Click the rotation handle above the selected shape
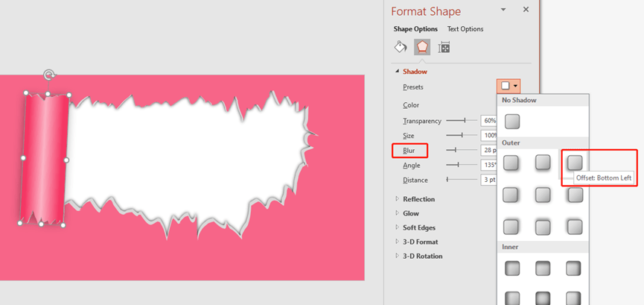This screenshot has width=644, height=305. 49,75
